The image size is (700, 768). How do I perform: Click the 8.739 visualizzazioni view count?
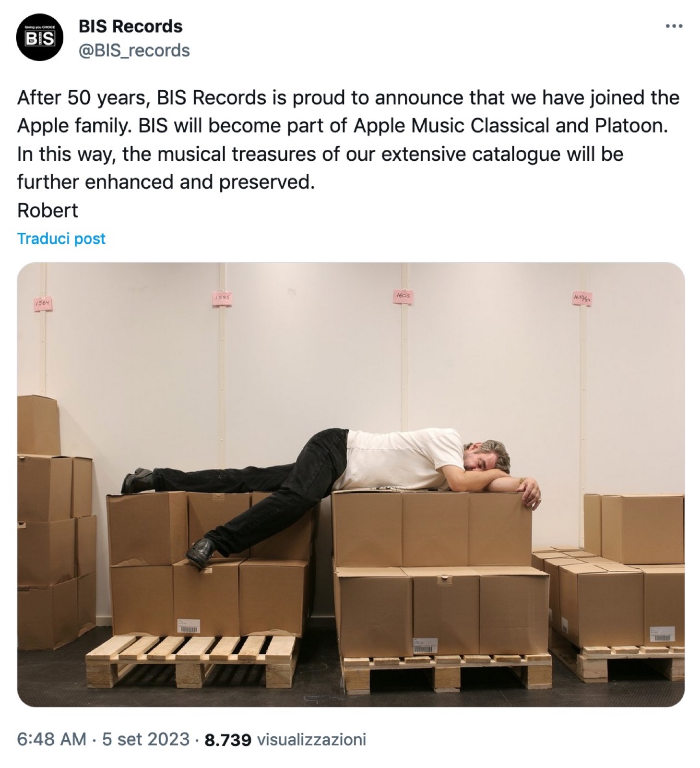click(285, 739)
